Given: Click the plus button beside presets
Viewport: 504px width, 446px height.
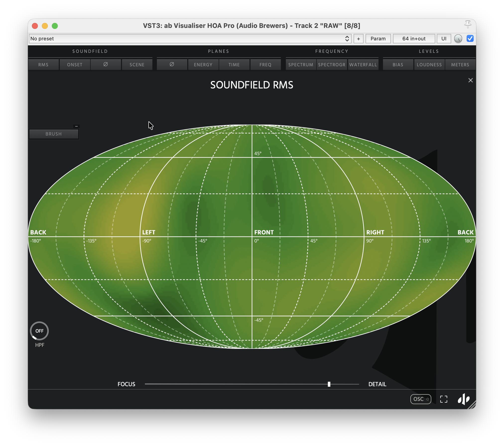Looking at the screenshot, I should [358, 39].
